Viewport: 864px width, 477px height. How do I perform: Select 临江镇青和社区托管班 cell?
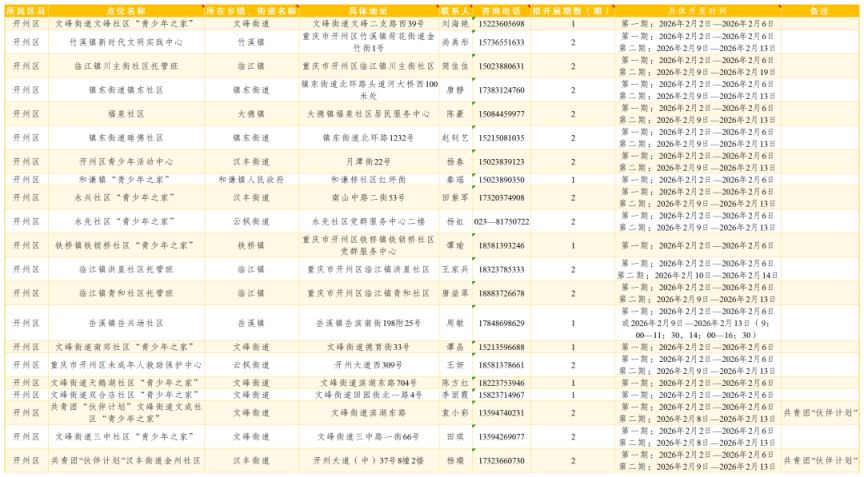126,294
